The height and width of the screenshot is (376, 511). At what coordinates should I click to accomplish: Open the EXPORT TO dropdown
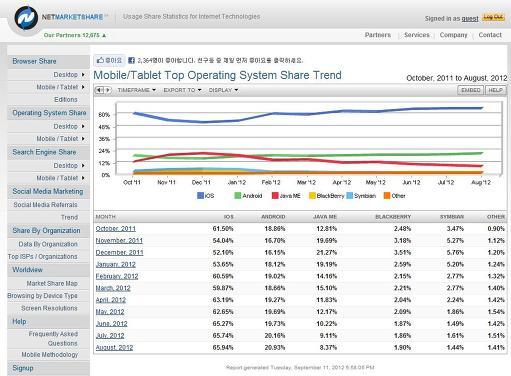pos(182,90)
